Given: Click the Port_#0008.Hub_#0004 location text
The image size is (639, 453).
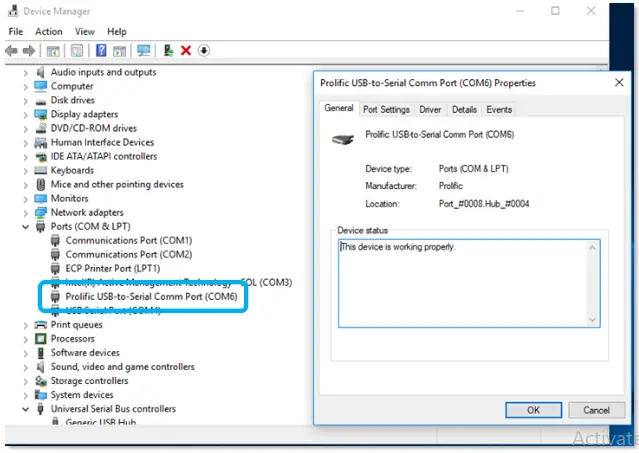Looking at the screenshot, I should 484,204.
